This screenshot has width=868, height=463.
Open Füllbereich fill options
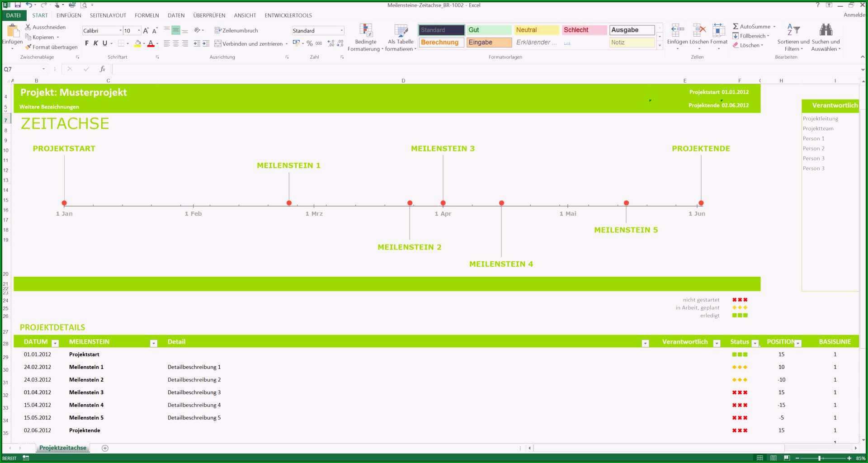pos(750,36)
